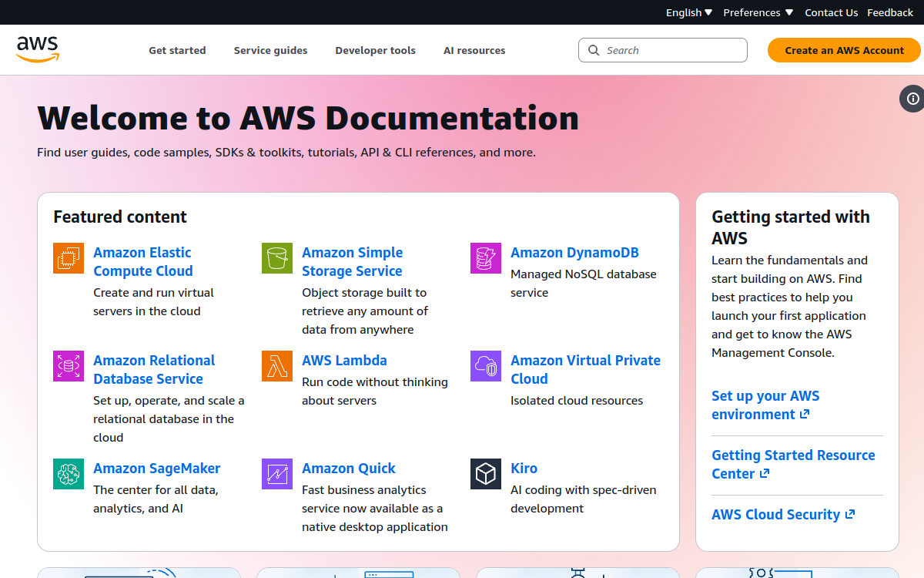Click the Amazon Relational Database Service icon
Image resolution: width=924 pixels, height=578 pixels.
[69, 366]
